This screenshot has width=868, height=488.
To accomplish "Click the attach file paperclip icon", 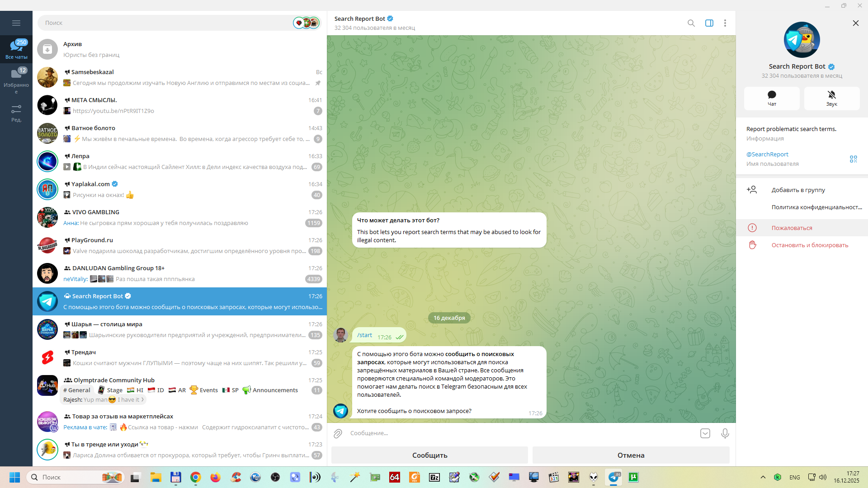I will [338, 434].
